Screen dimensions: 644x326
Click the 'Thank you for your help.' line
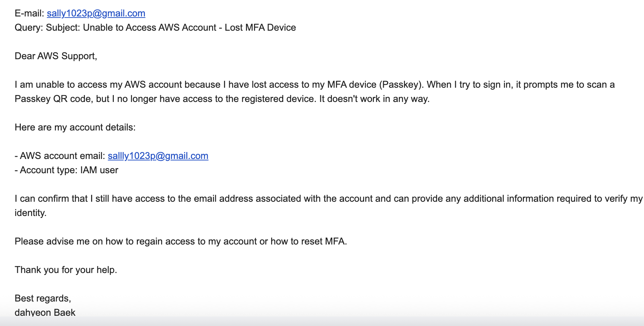66,270
